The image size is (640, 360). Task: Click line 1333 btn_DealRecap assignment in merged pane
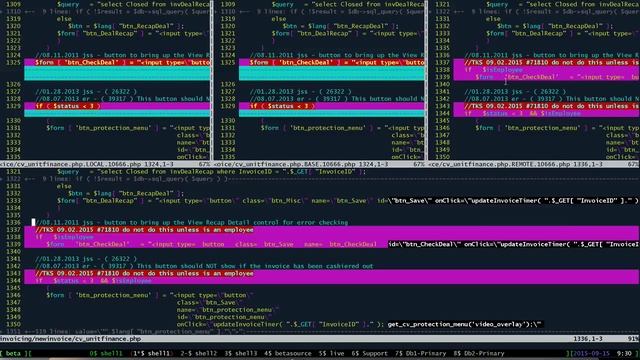tap(348, 201)
